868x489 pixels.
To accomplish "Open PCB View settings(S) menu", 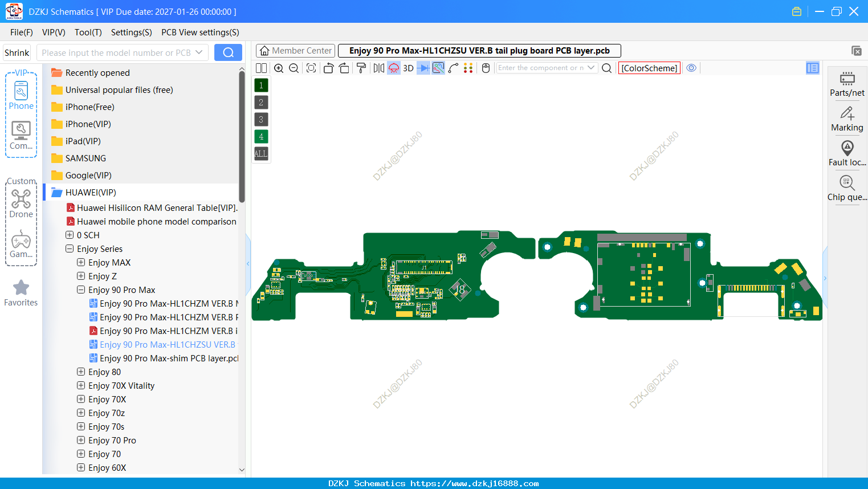I will [x=200, y=32].
